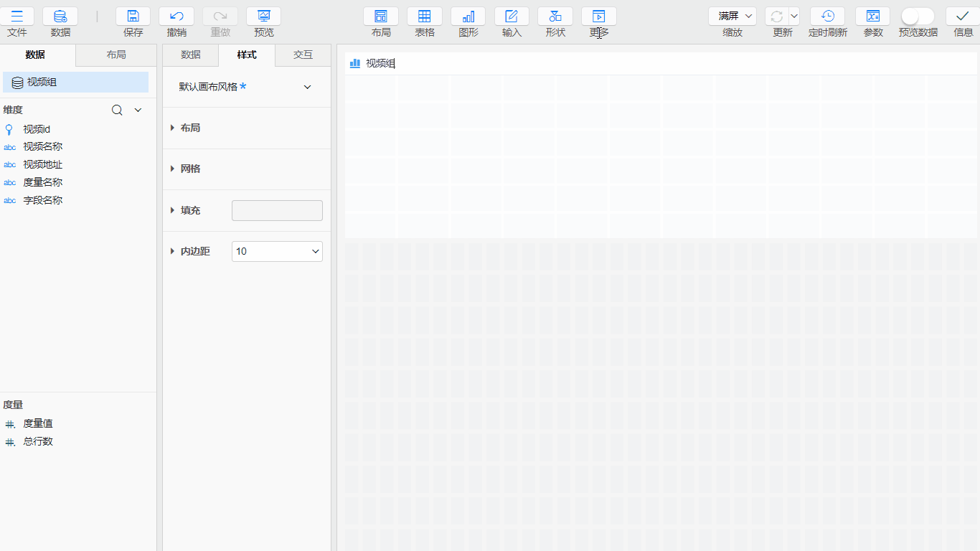Toggle the Preview Data (预览数据) switch
This screenshot has width=980, height=551.
click(918, 17)
